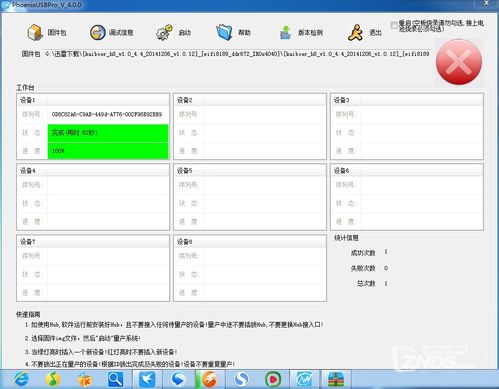Click the gear Start (启动) icon
The width and height of the screenshot is (499, 389).
point(164,32)
